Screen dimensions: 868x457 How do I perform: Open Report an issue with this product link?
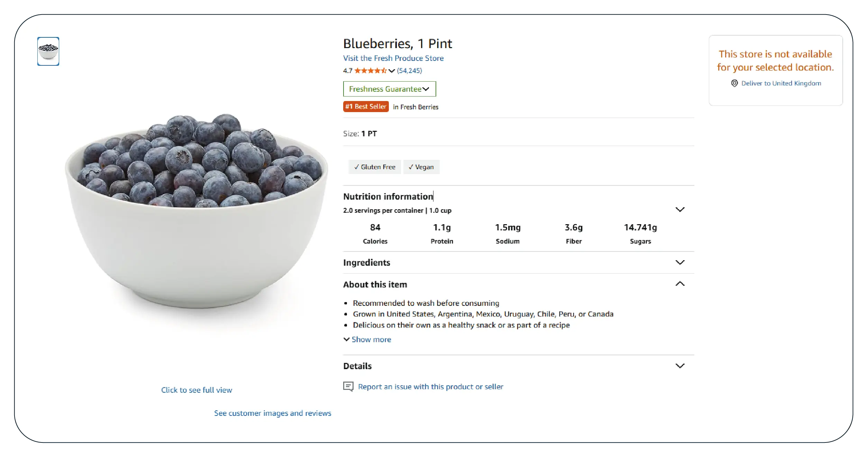point(430,386)
